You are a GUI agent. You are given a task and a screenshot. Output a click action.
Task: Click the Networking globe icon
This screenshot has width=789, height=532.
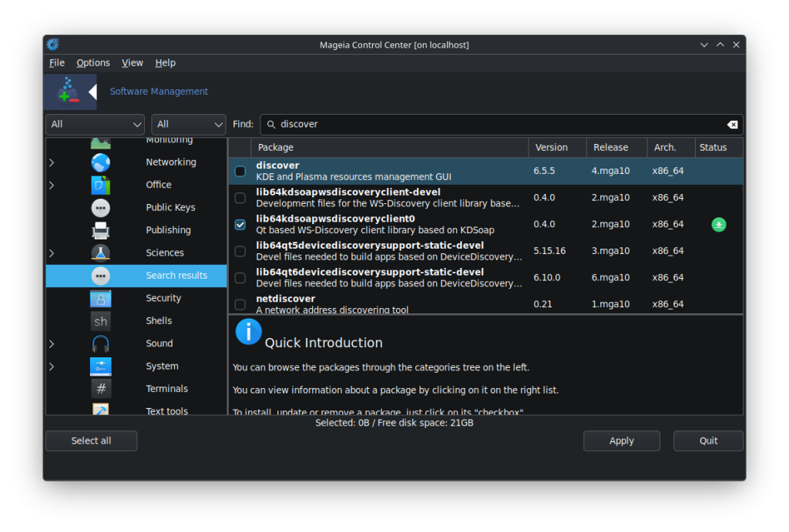tap(101, 162)
